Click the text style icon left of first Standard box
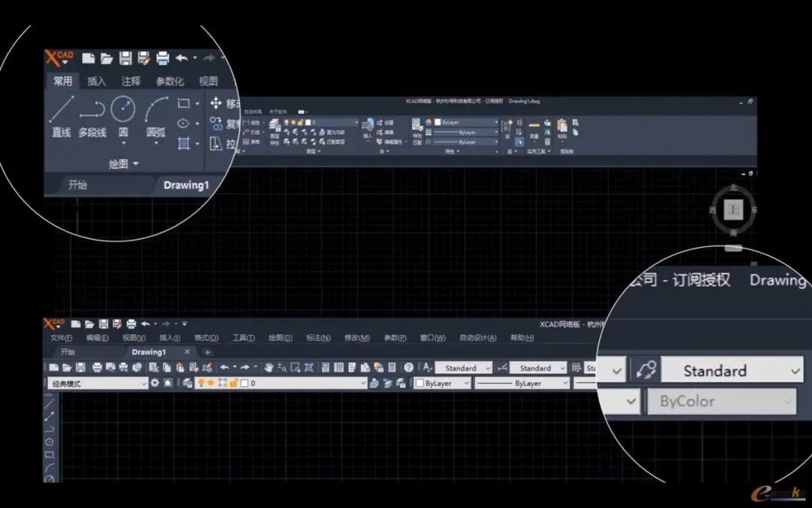 pyautogui.click(x=427, y=367)
